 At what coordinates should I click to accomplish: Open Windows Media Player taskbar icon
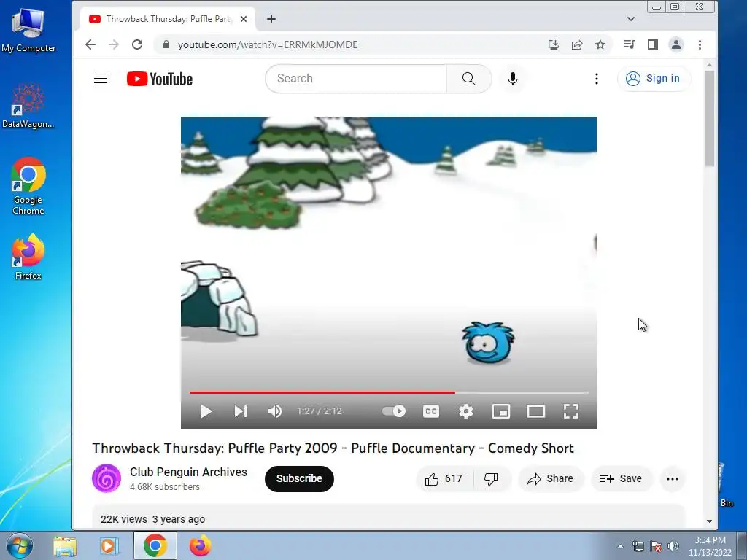[108, 545]
